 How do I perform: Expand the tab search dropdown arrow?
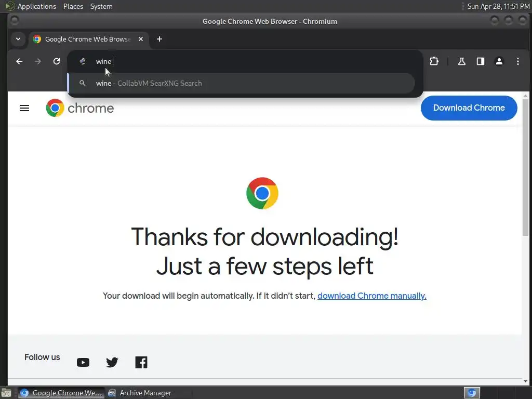(x=18, y=39)
